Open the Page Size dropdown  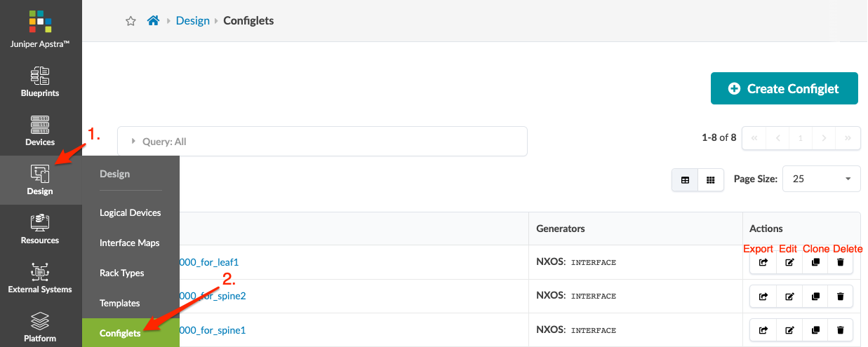pyautogui.click(x=821, y=179)
